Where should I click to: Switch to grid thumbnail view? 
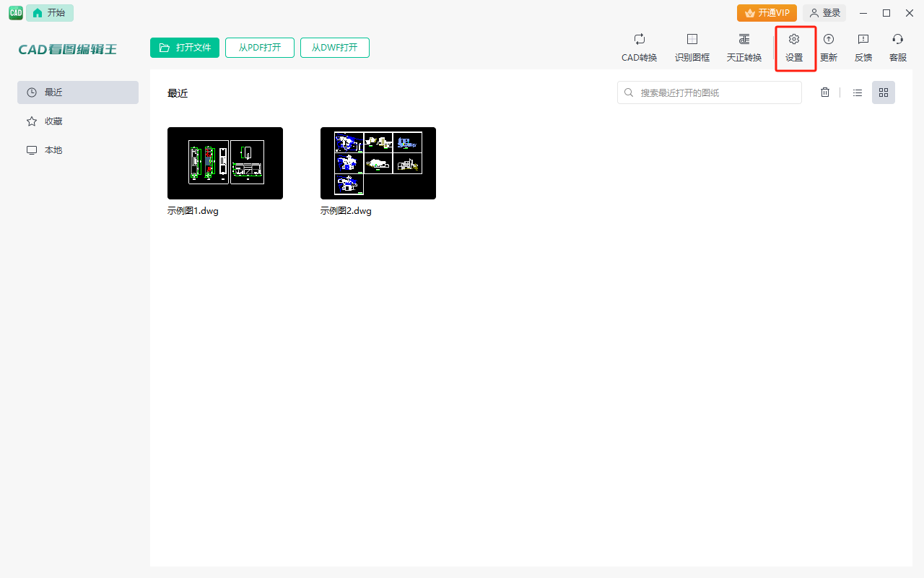pyautogui.click(x=884, y=92)
